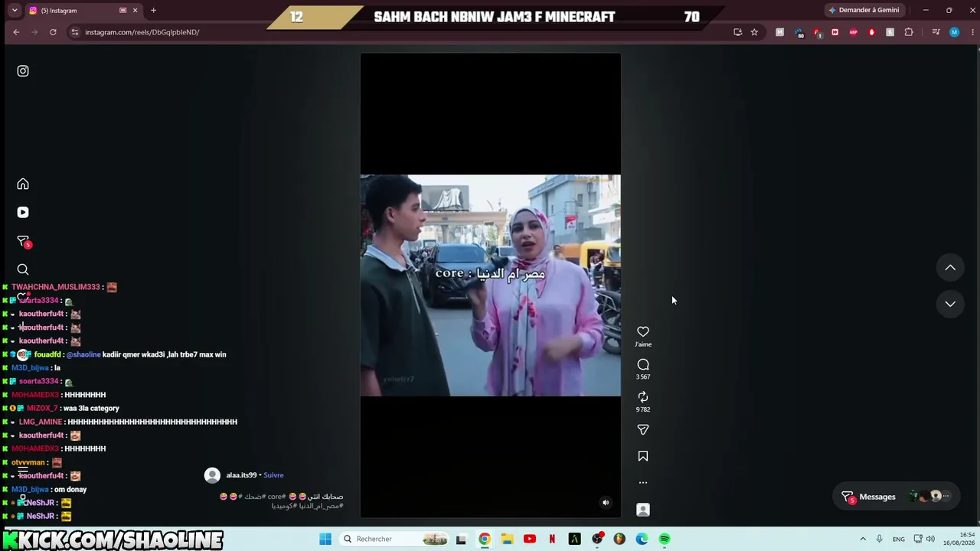Image resolution: width=980 pixels, height=551 pixels.
Task: Open Reels from the Instagram sidebar
Action: click(23, 212)
